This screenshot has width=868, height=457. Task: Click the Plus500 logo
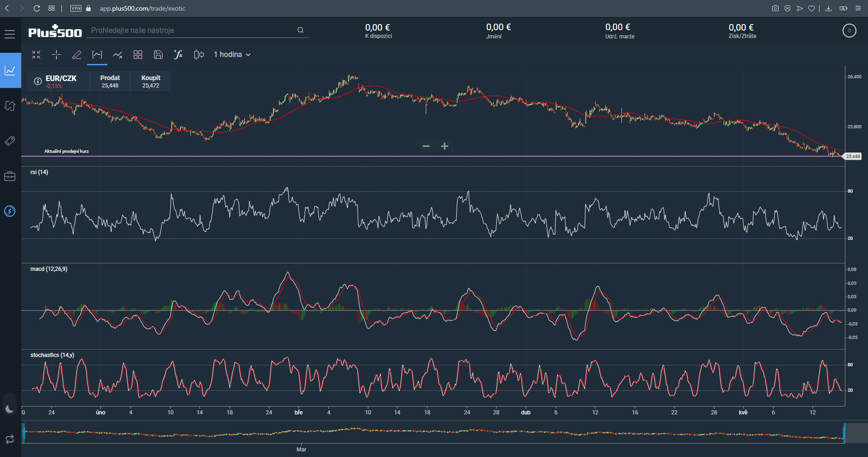55,31
